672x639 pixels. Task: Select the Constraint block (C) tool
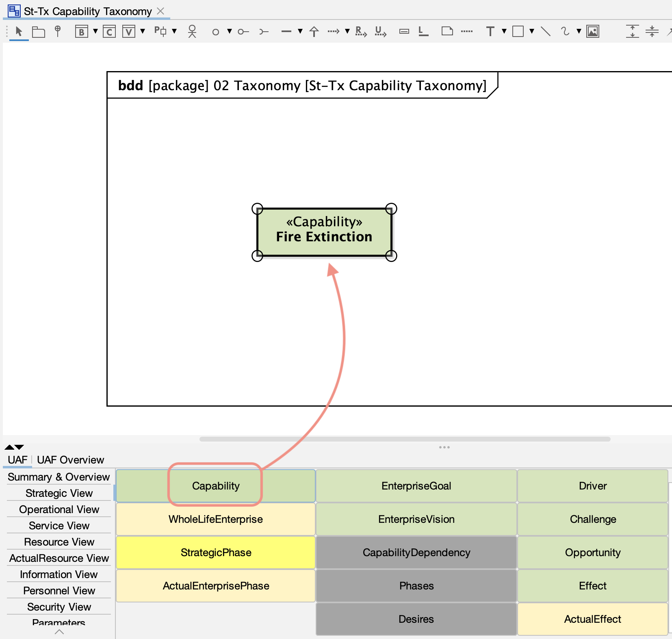pos(109,31)
